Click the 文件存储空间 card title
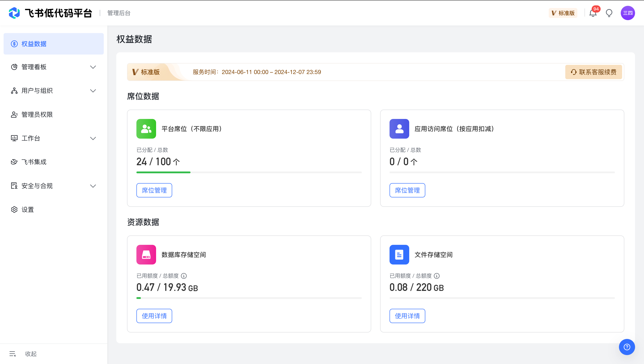 coord(434,254)
